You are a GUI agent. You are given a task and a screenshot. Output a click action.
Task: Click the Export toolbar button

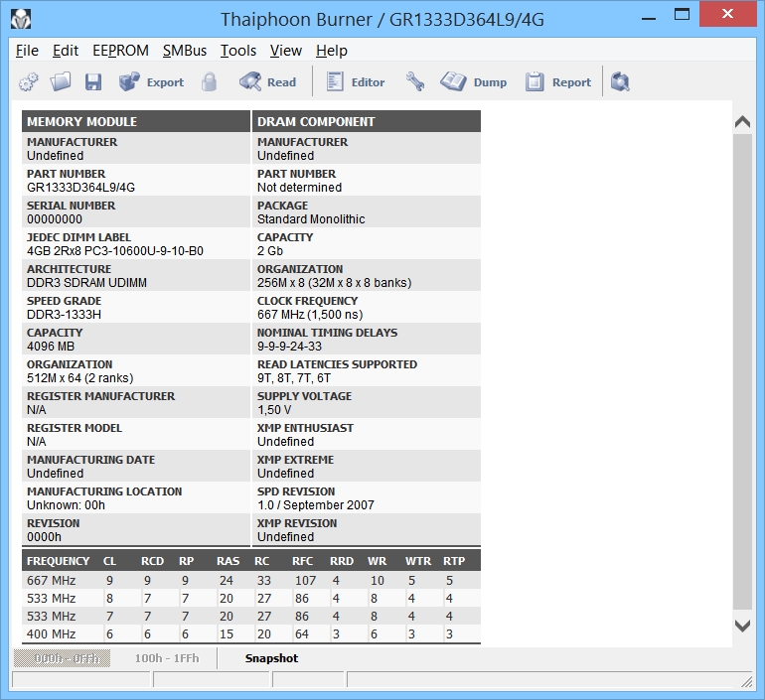(152, 81)
